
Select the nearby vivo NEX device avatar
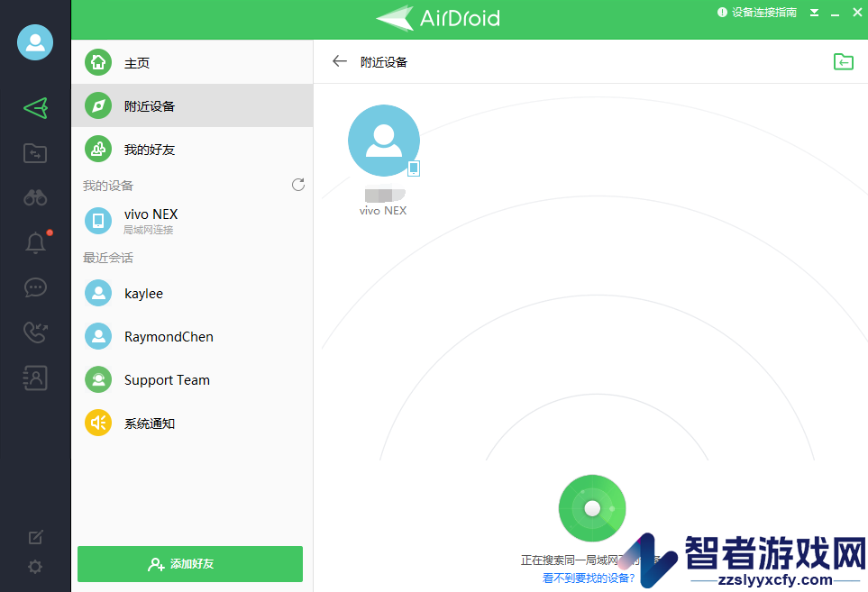pos(384,141)
